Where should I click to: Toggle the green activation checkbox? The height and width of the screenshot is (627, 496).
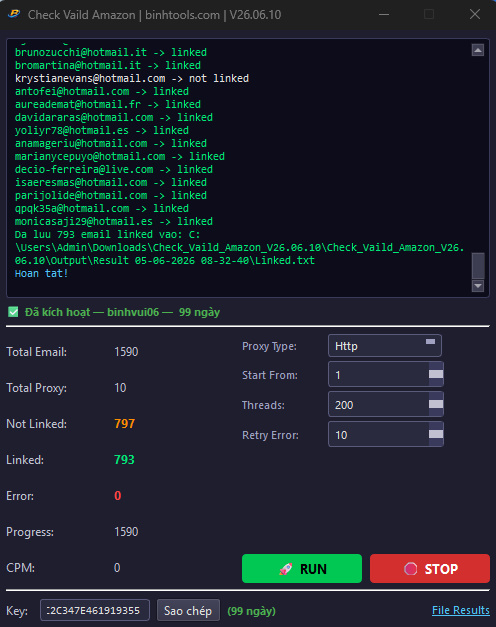pyautogui.click(x=13, y=312)
